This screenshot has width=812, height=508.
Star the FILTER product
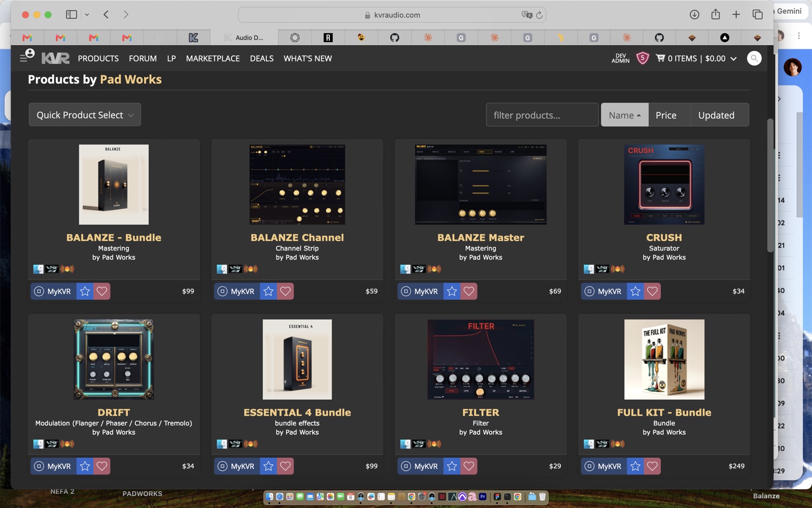452,466
